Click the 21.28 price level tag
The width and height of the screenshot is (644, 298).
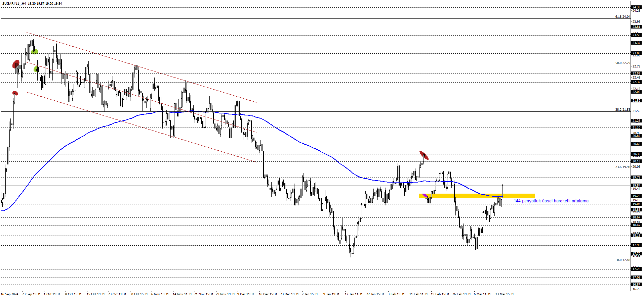pos(636,121)
